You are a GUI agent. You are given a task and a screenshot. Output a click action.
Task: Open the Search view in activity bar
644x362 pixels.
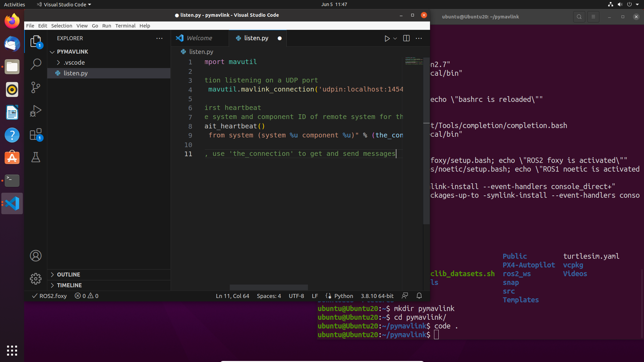[36, 64]
